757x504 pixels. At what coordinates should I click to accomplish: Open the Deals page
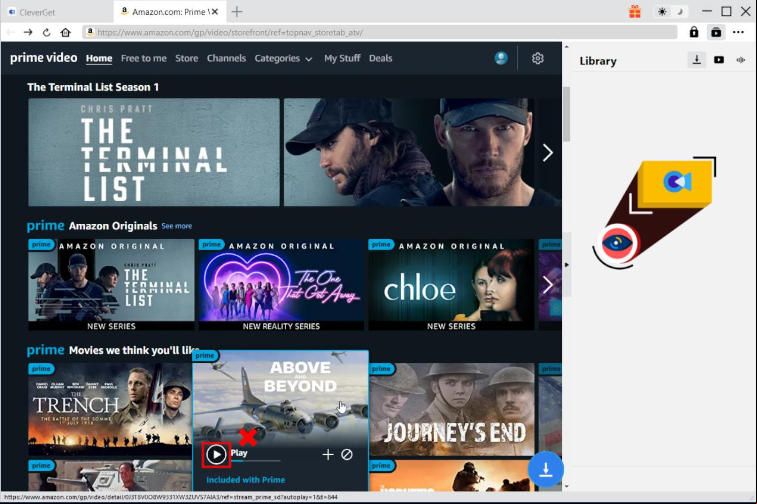click(380, 58)
